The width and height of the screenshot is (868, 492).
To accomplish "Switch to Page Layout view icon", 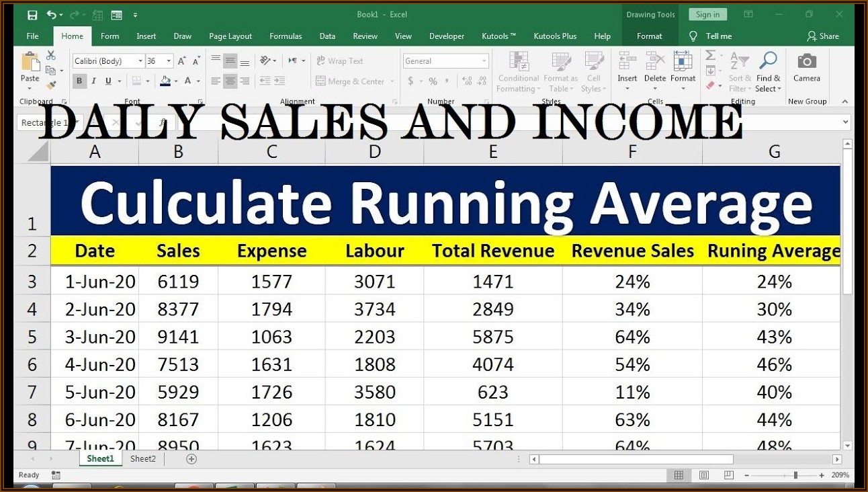I will click(x=703, y=475).
